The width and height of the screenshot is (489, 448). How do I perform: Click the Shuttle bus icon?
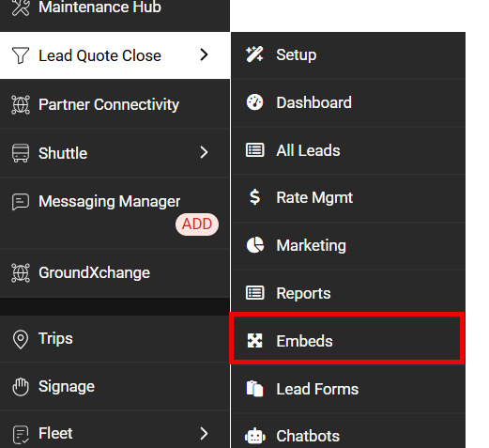(21, 153)
